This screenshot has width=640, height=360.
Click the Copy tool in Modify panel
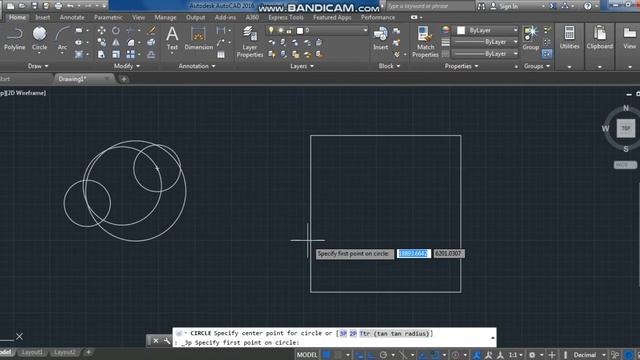tap(101, 42)
